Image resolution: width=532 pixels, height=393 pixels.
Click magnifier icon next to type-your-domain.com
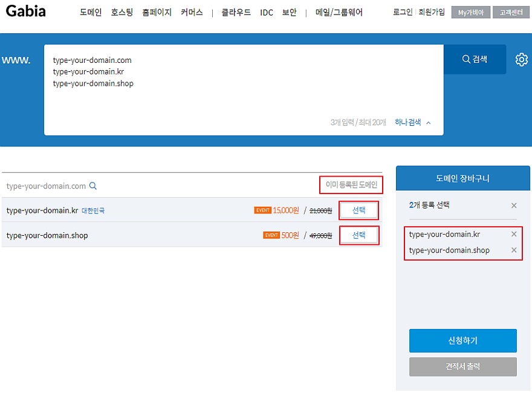click(93, 186)
